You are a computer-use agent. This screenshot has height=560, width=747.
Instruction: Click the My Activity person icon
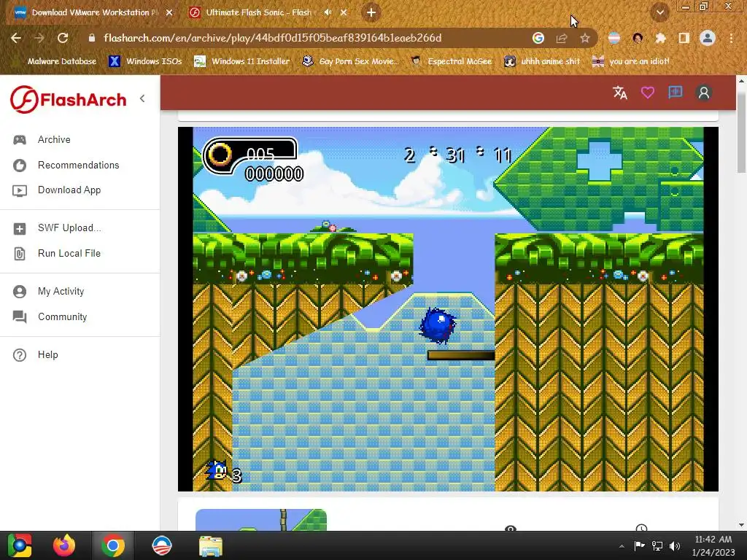click(20, 292)
